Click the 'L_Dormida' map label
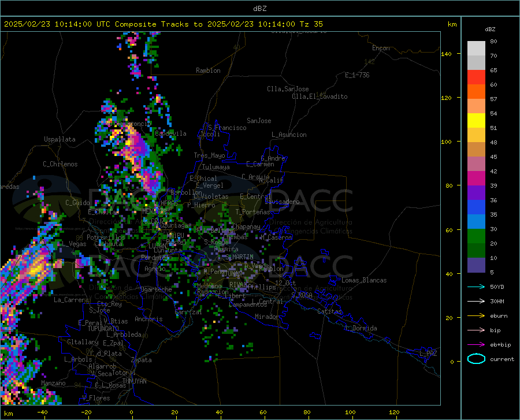520x420 pixels. tap(361, 328)
